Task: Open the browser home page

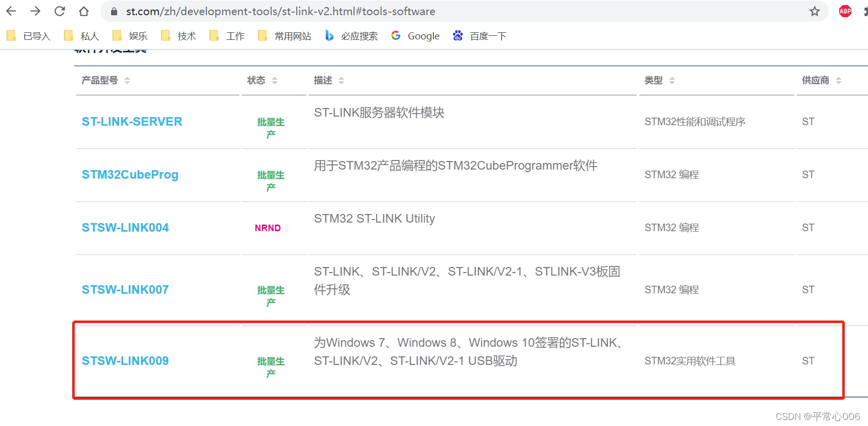Action: (84, 11)
